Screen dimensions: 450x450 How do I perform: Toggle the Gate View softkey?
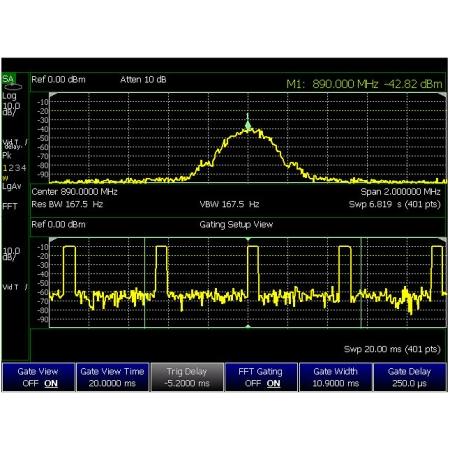(x=38, y=377)
